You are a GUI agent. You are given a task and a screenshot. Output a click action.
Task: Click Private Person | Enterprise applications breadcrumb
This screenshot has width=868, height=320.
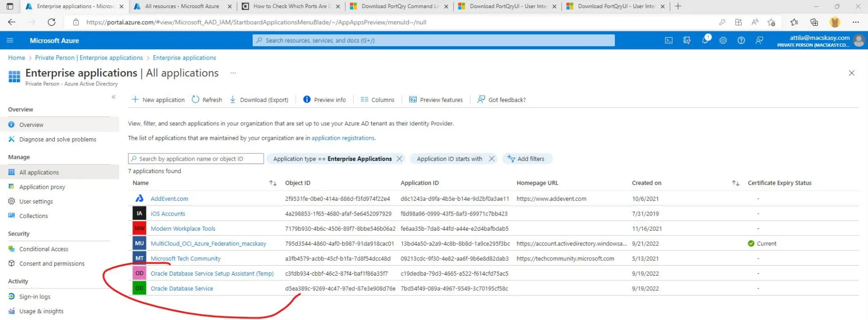click(x=89, y=58)
